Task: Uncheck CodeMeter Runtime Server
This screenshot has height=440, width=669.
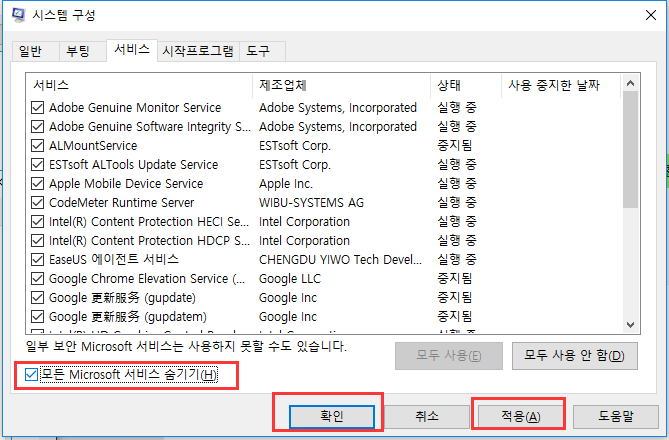Action: coord(38,203)
